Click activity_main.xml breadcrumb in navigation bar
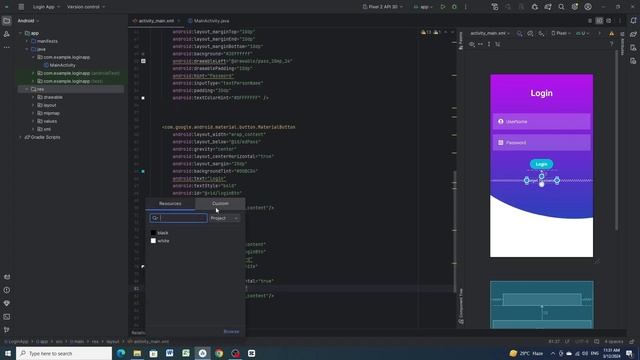 (148, 342)
